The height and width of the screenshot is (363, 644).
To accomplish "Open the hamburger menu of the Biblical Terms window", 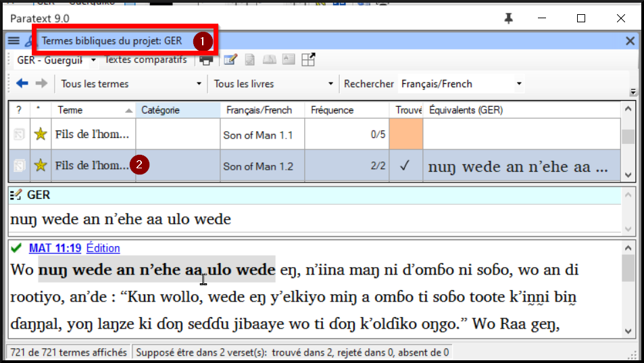I will pos(14,41).
